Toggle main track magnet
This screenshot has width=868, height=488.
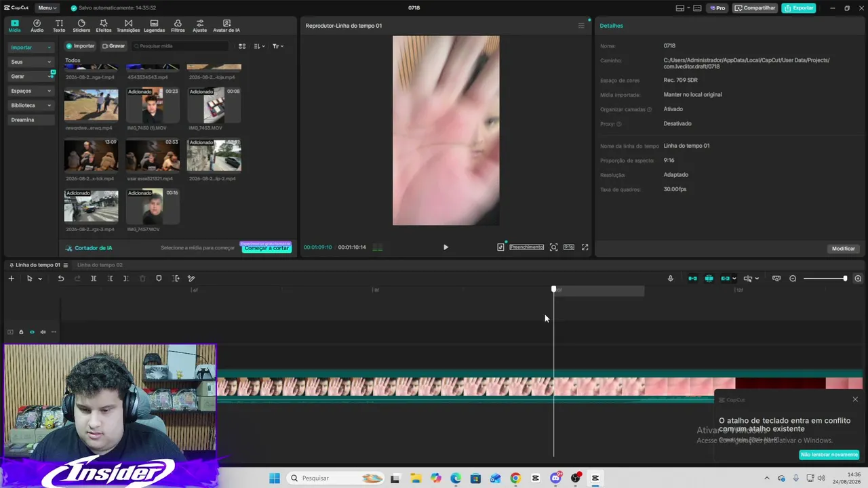click(x=692, y=279)
